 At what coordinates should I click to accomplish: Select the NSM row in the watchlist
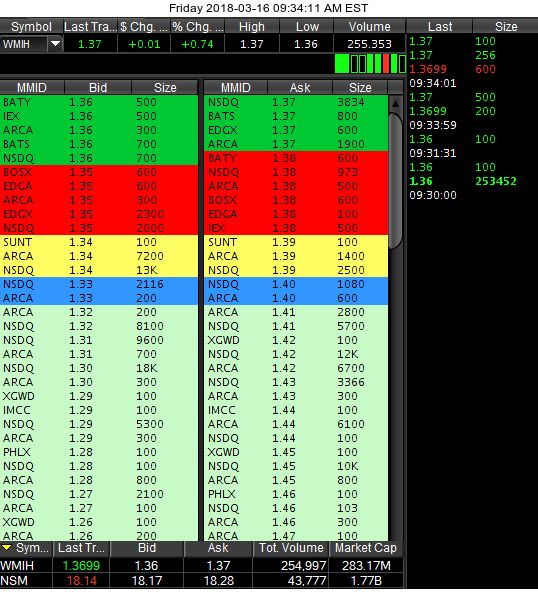[x=201, y=581]
